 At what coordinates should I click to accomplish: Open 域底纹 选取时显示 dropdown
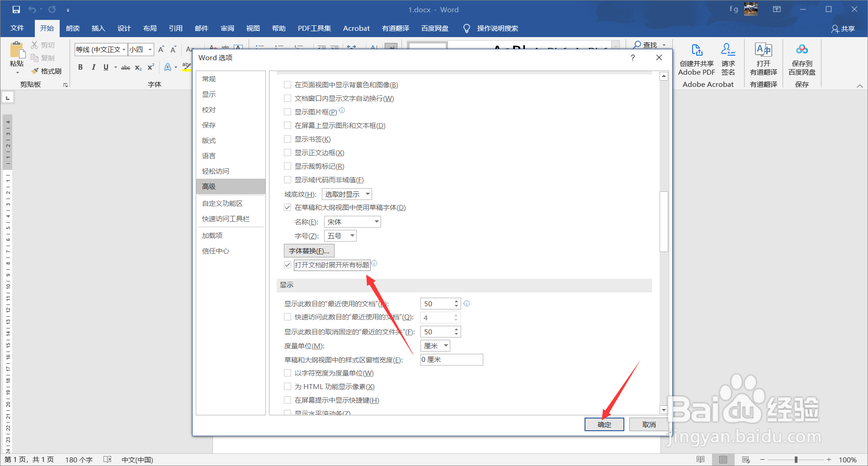347,194
